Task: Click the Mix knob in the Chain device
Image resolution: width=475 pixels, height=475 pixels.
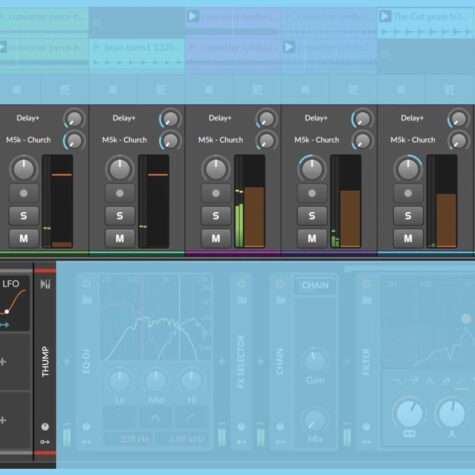Action: 314,421
